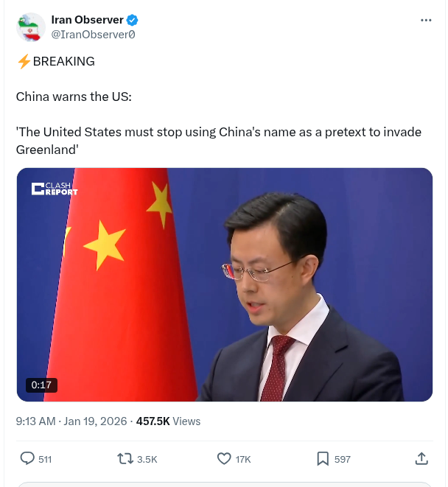The width and height of the screenshot is (448, 487).
Task: Click the share upload icon
Action: (x=421, y=458)
